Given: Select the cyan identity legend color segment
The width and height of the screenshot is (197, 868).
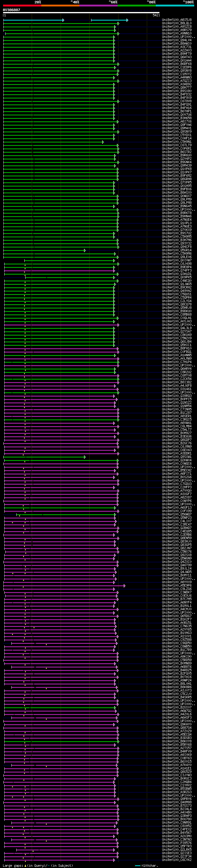Looking at the screenshot, I should click(x=175, y=6).
